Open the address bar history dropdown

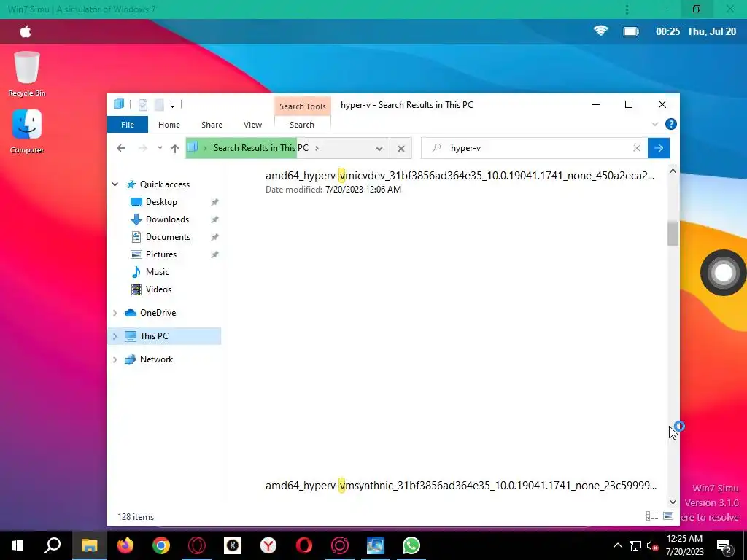point(379,149)
